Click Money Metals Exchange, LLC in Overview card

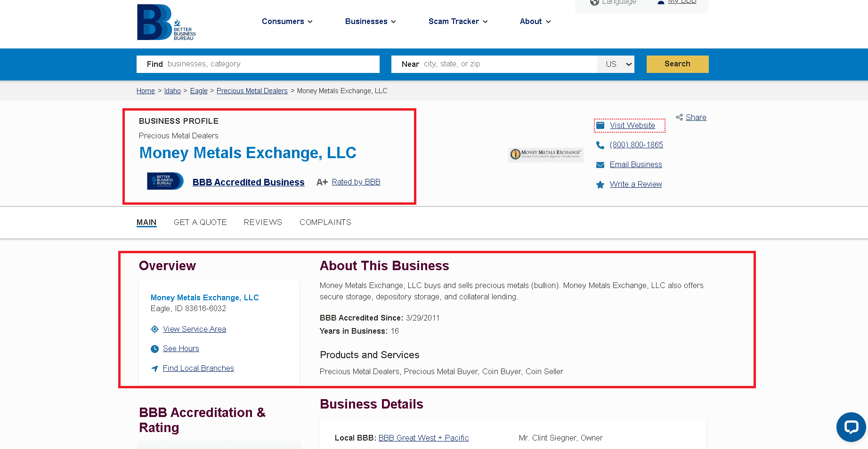(x=204, y=298)
